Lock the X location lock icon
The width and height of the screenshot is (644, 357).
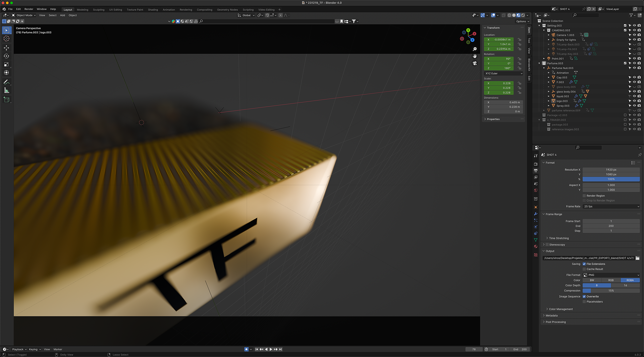519,40
